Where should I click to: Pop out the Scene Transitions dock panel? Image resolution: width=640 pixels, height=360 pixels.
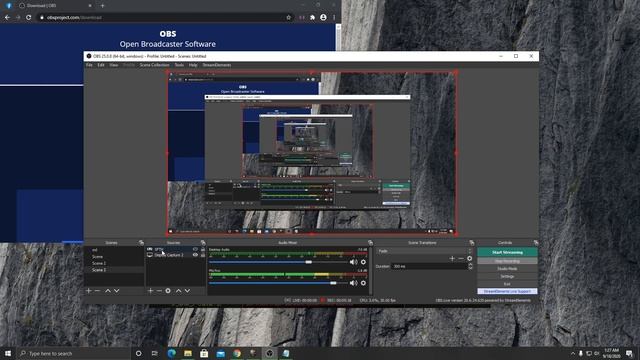(472, 242)
